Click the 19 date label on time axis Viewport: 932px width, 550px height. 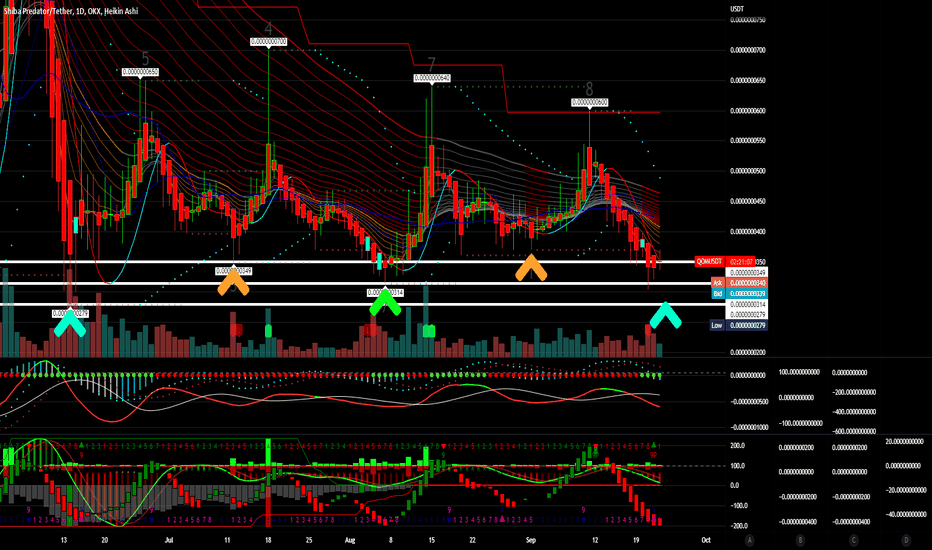pyautogui.click(x=636, y=540)
